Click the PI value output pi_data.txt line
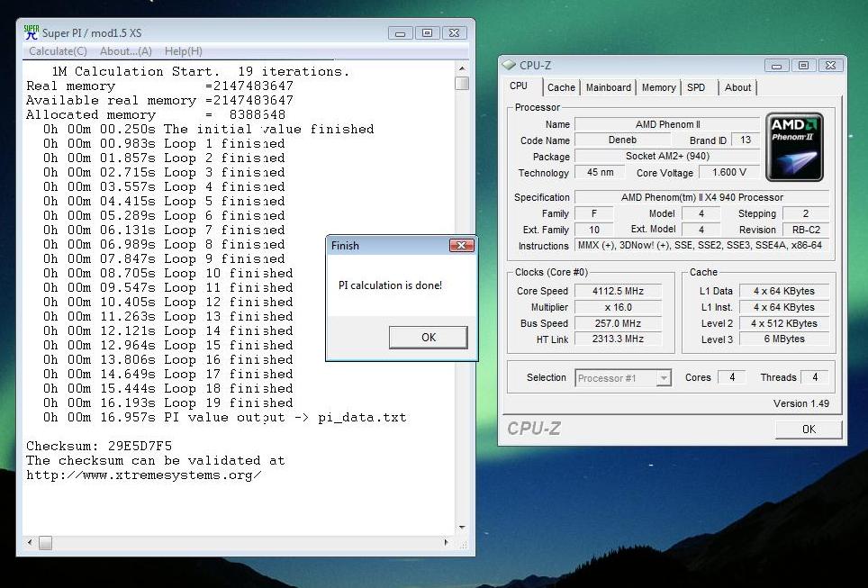 point(225,417)
